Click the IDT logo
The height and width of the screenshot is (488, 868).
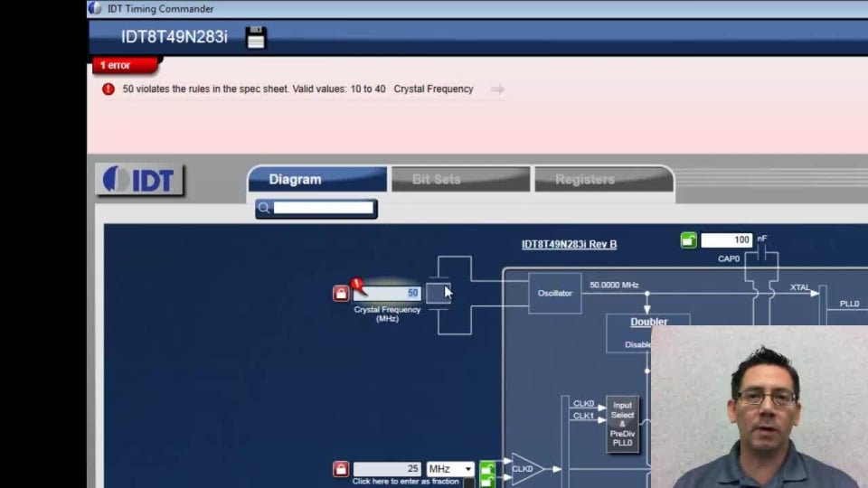pos(139,180)
